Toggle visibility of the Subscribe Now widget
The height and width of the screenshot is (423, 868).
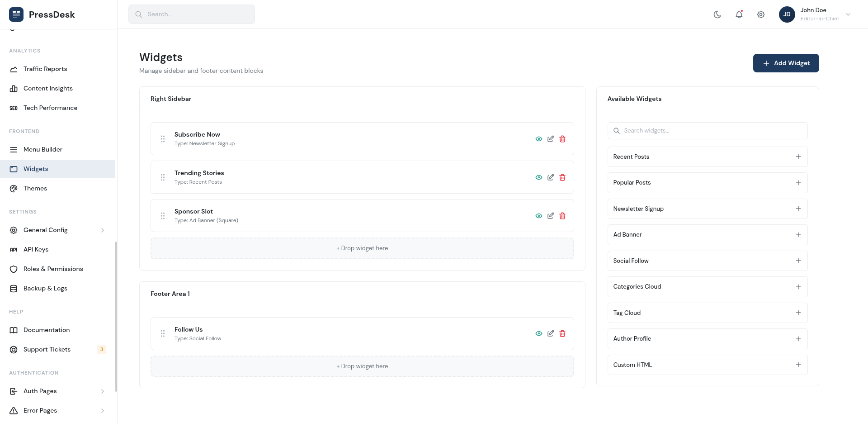point(538,139)
